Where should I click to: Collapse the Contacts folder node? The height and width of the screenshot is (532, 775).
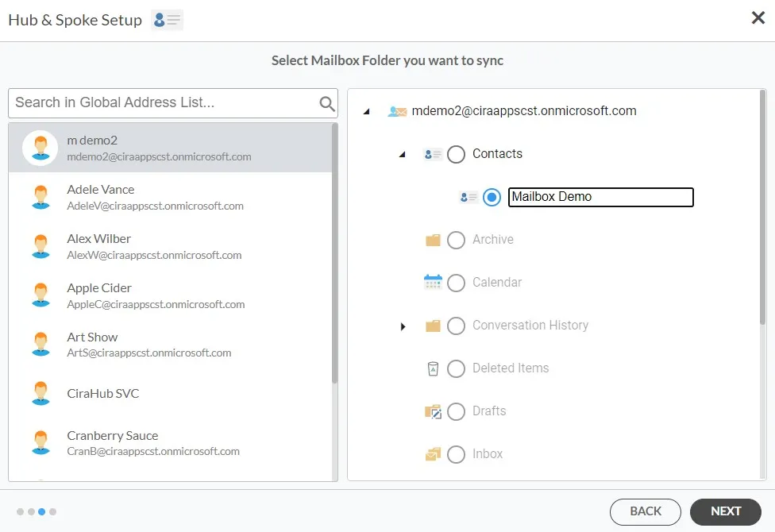pyautogui.click(x=403, y=155)
